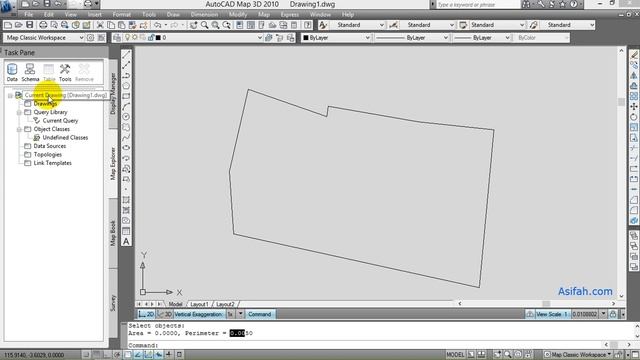Toggle MODEL space in status bar

pyautogui.click(x=455, y=354)
